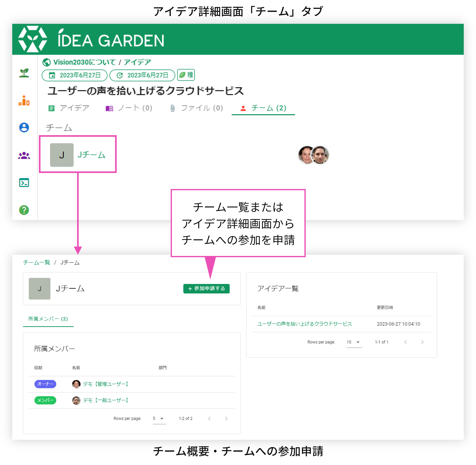476x465 pixels.
Task: Click next page arrow in アイデア一覧
Action: coord(422,342)
